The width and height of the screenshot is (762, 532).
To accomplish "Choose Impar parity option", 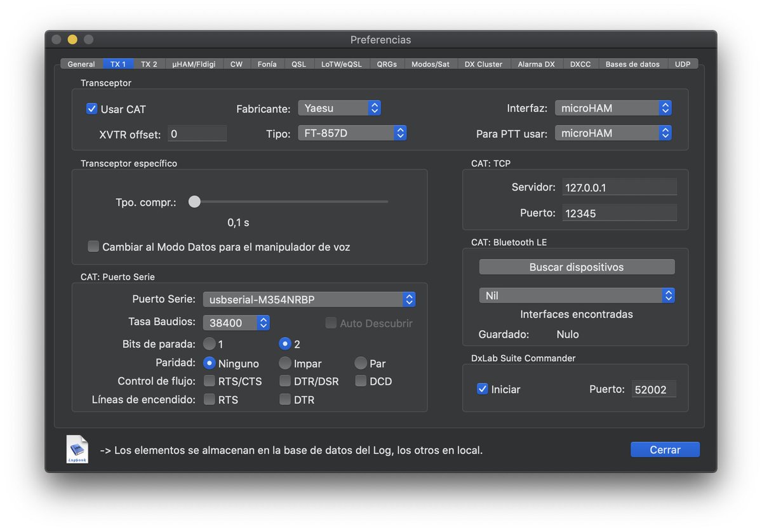I will (x=285, y=363).
